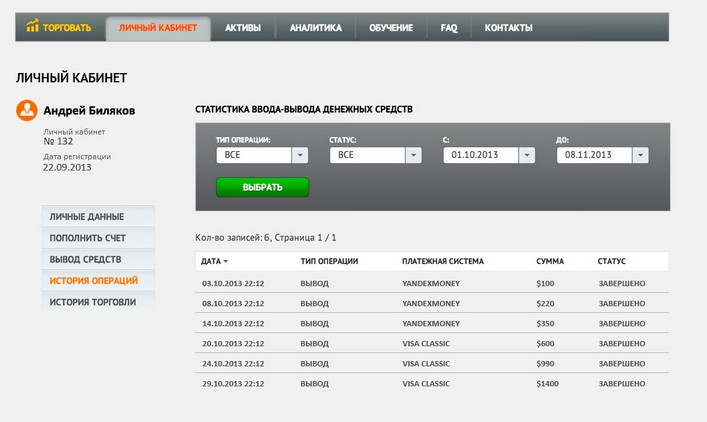Screen dimensions: 707x422
Task: Click the date 20.10.2013 22:12
Action: point(233,344)
